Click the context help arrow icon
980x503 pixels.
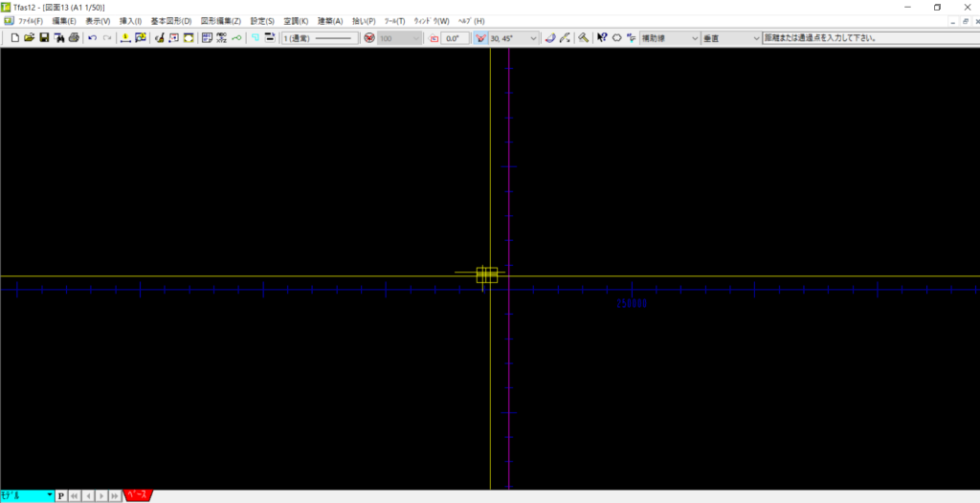tap(602, 38)
